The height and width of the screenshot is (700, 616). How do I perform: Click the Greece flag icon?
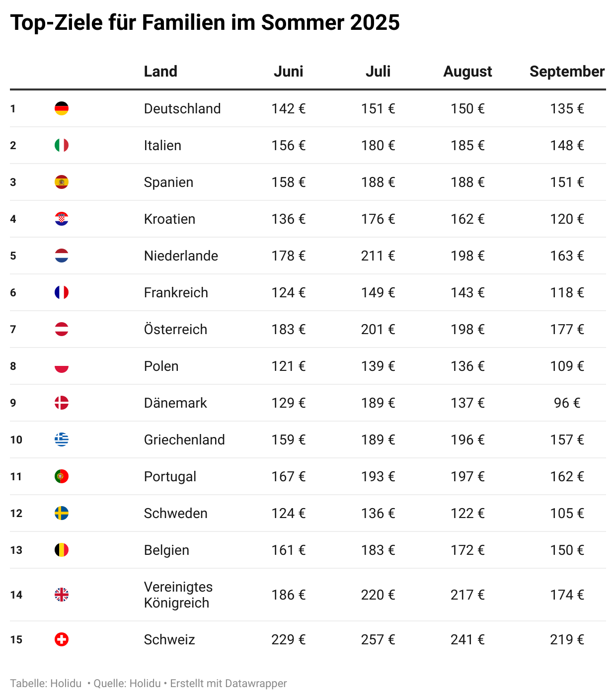click(62, 439)
